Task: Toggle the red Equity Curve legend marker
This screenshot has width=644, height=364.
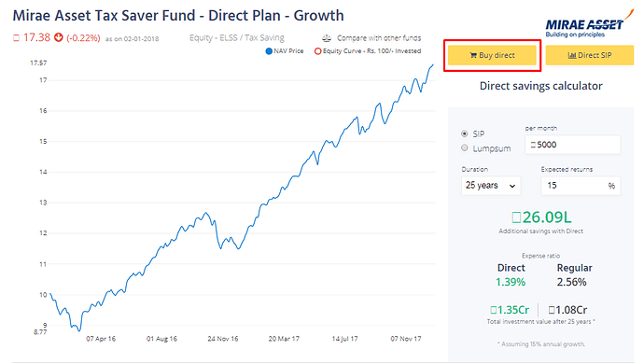Action: coord(317,51)
